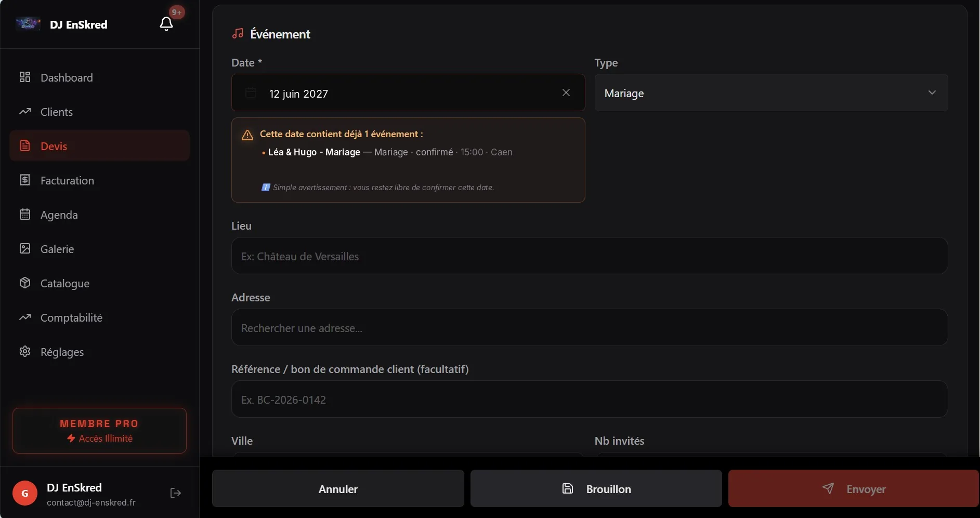Expand the Type chevron arrow

click(932, 92)
